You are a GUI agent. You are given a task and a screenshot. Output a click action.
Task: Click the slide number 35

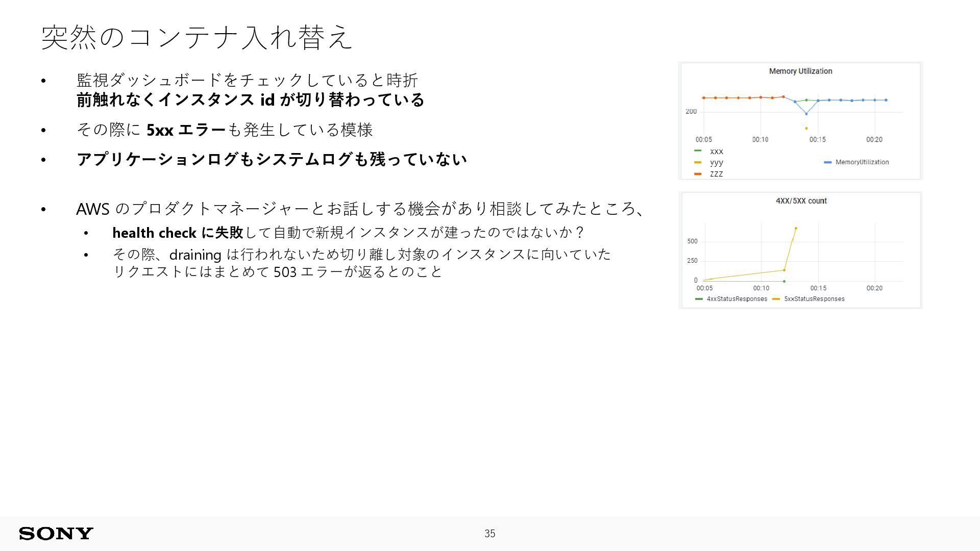point(490,534)
